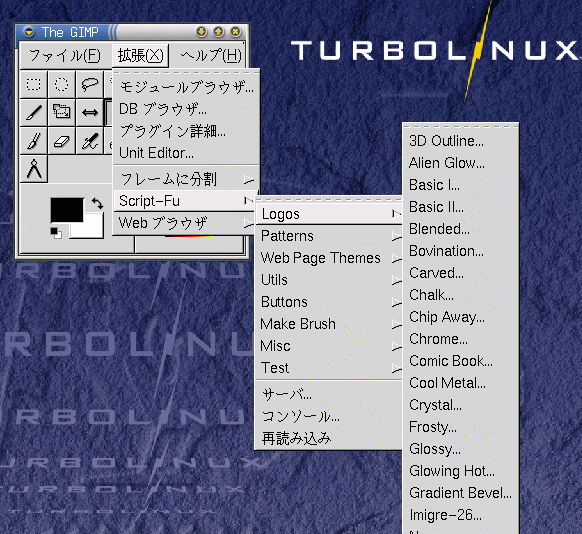The image size is (582, 534).
Task: Select the transform tool icon
Action: 62,112
